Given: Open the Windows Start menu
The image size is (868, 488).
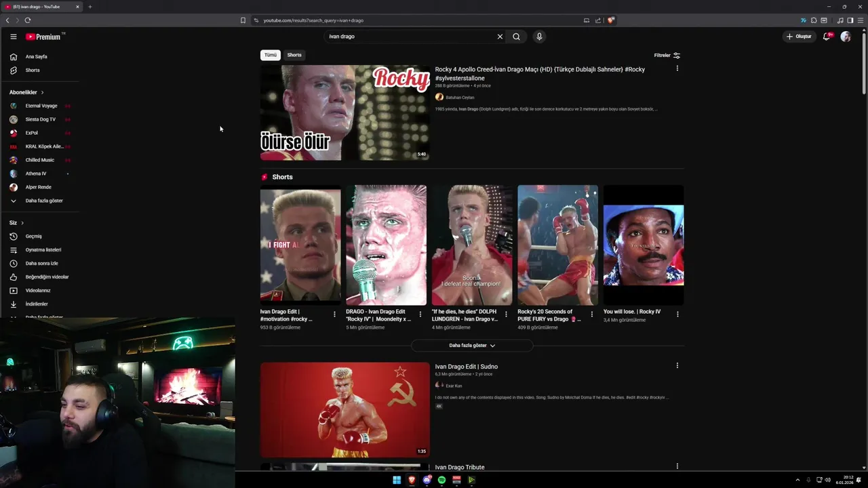Looking at the screenshot, I should [397, 480].
